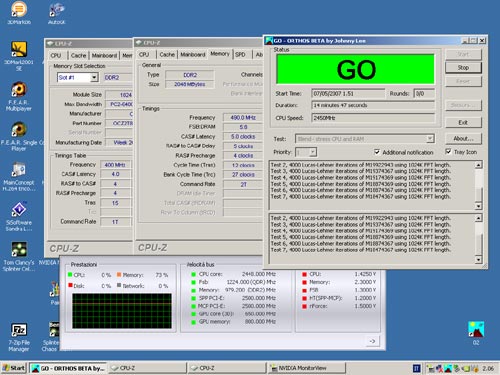Open 7-Zip File Manager desktop icon

(19, 329)
